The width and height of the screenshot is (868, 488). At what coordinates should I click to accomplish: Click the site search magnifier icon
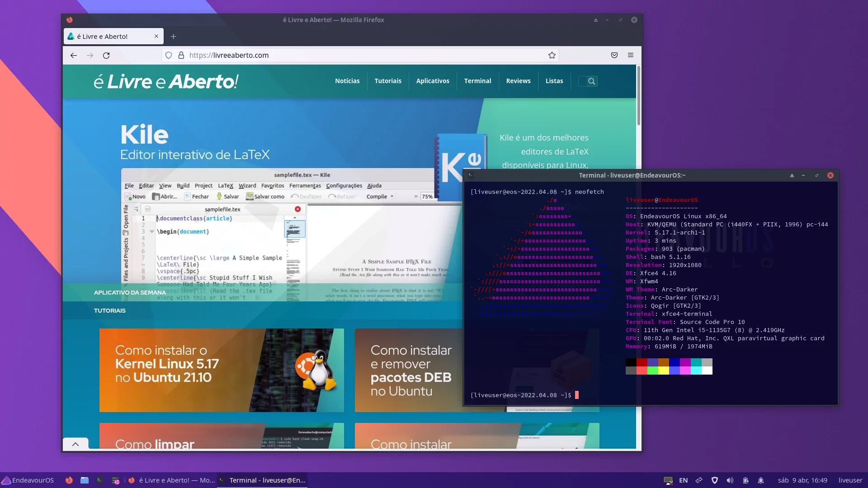point(591,81)
